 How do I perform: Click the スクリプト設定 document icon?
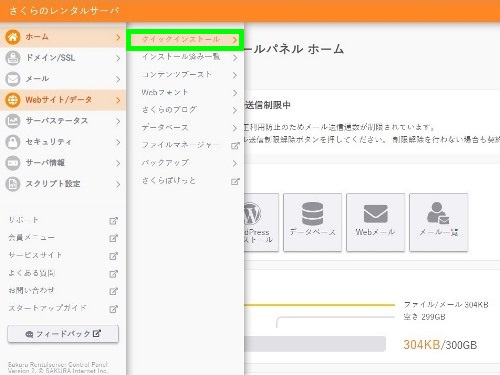(13, 184)
